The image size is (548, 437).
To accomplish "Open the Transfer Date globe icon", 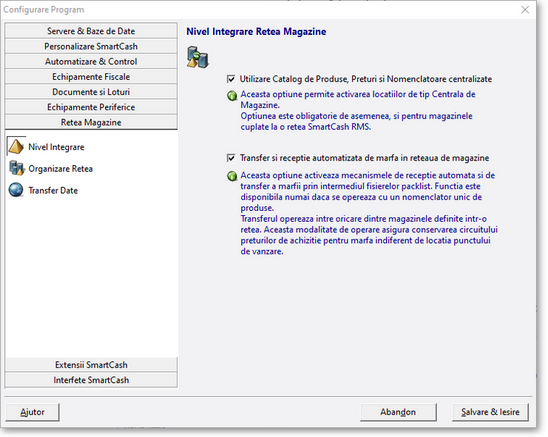I will [16, 190].
